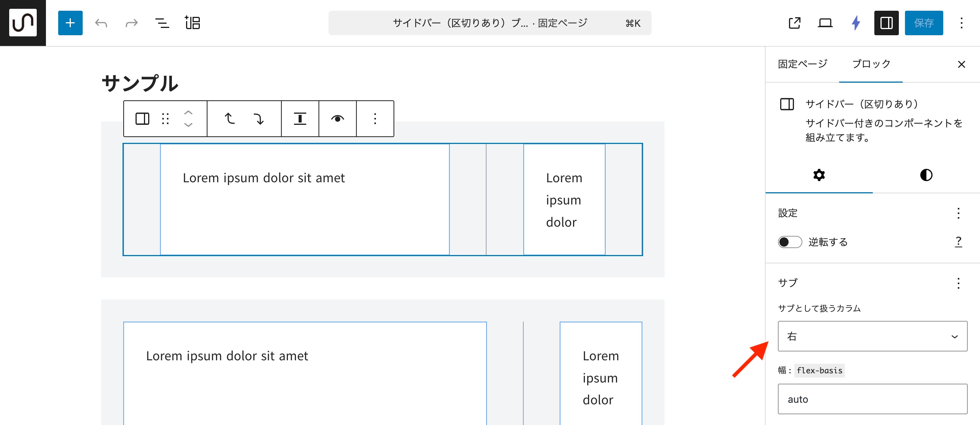Open the 逆転する help question mark link

click(958, 242)
